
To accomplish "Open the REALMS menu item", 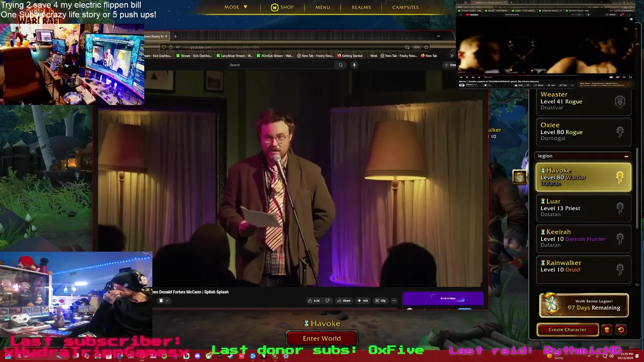I will point(361,7).
